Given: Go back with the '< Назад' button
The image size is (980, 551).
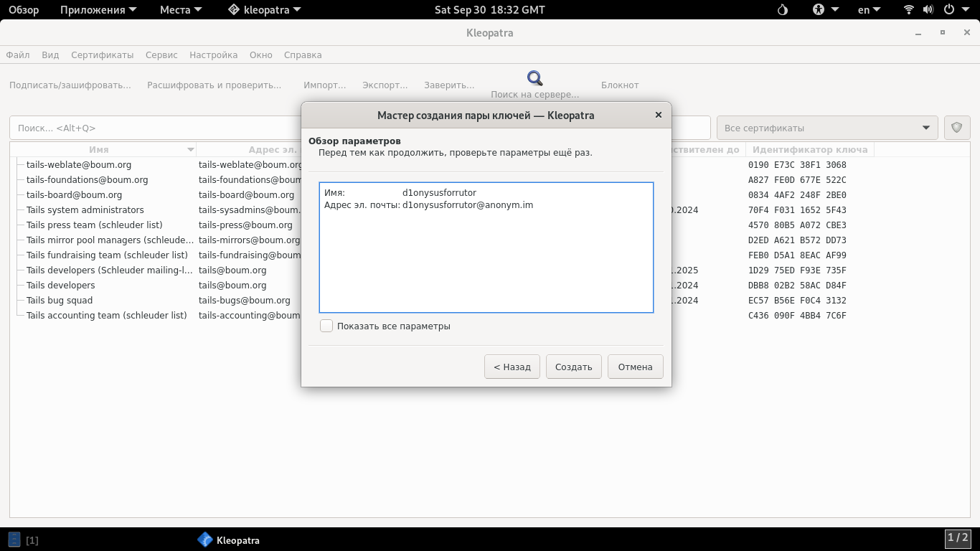Looking at the screenshot, I should click(512, 367).
